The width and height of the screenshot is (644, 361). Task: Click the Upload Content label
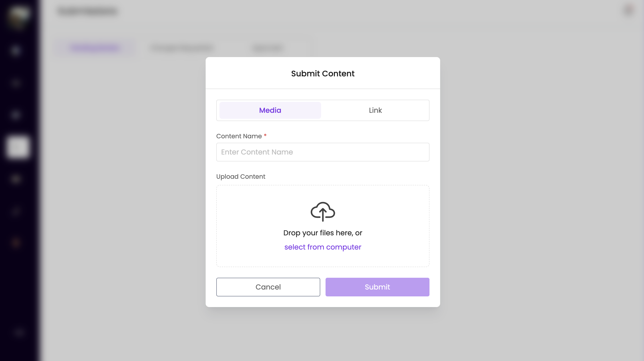[241, 177]
